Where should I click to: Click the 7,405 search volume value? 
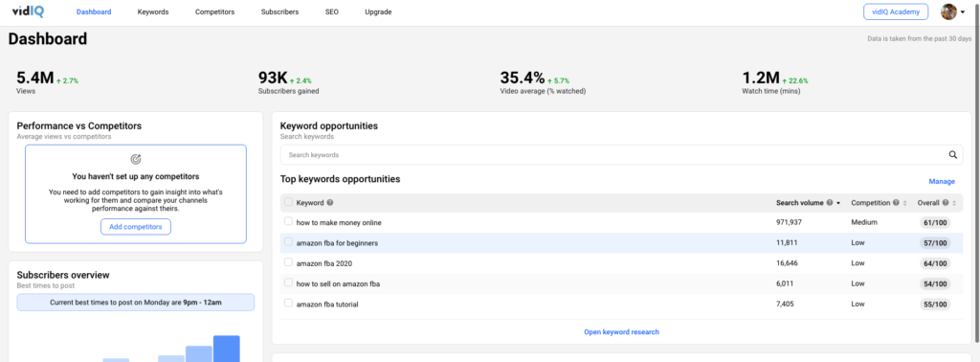coord(786,304)
